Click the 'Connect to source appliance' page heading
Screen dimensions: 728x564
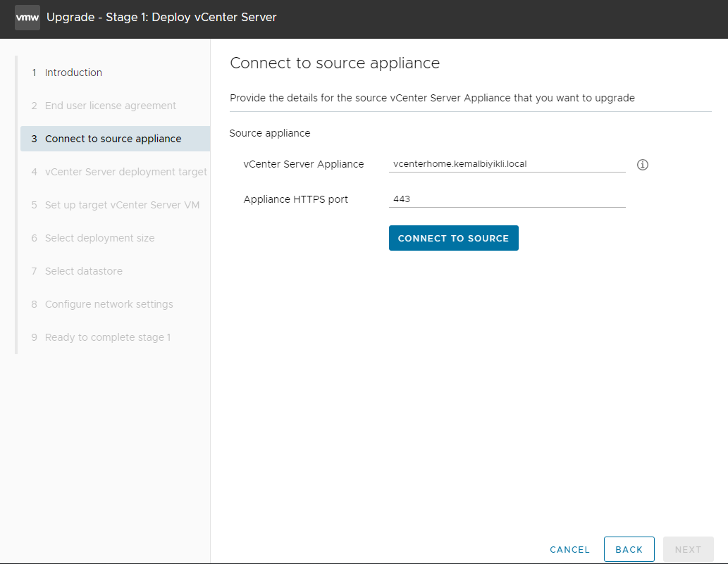pos(335,63)
